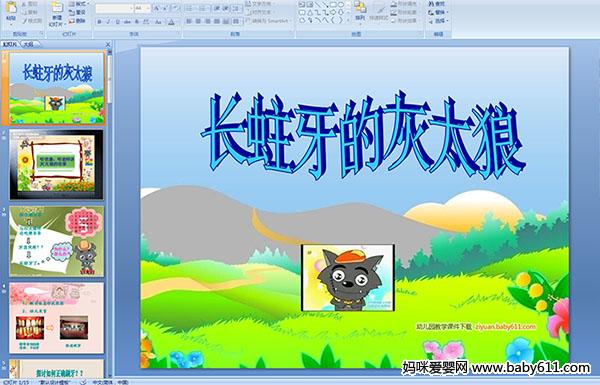This screenshot has width=600, height=385.
Task: Open the Font group dialog launcher
Action: tap(178, 34)
